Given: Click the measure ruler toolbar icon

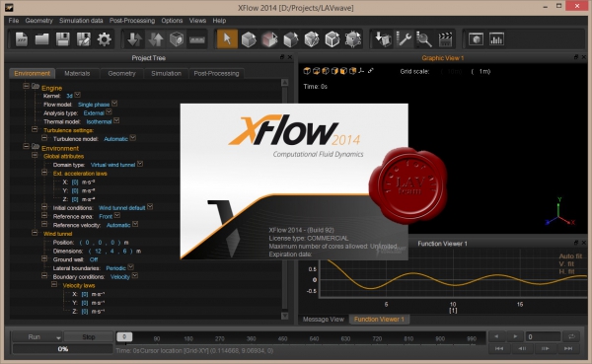Looking at the screenshot, I should [197, 39].
